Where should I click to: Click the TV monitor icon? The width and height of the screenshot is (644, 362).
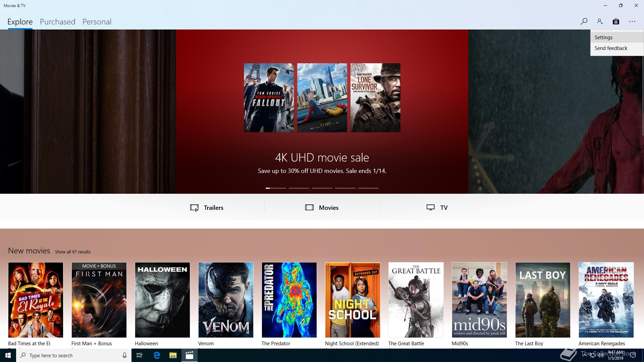point(430,207)
